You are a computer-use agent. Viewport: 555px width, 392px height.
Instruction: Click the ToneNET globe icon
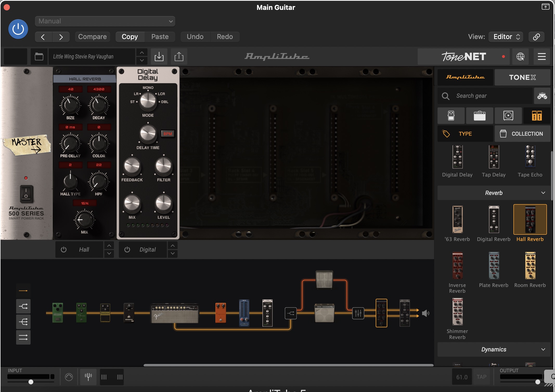[x=520, y=56]
